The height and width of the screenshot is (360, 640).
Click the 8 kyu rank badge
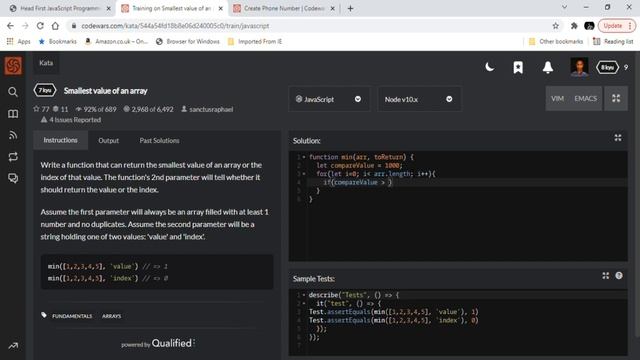(x=607, y=67)
